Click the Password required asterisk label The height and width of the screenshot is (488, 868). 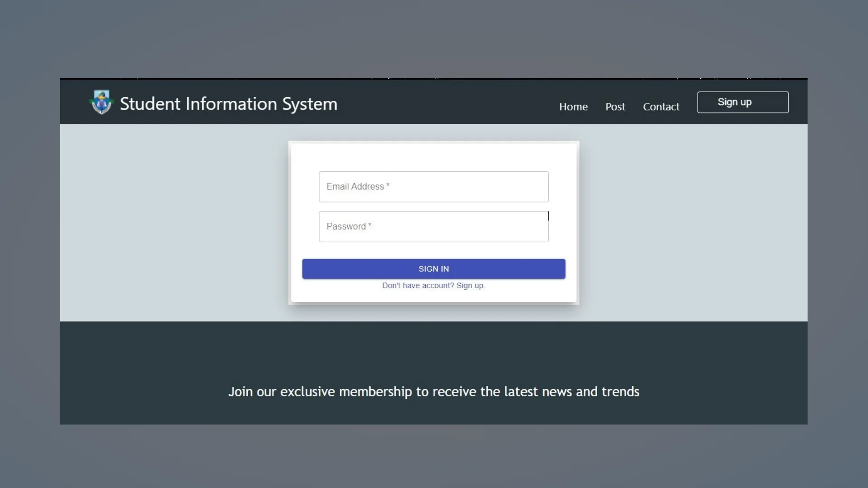pyautogui.click(x=369, y=224)
